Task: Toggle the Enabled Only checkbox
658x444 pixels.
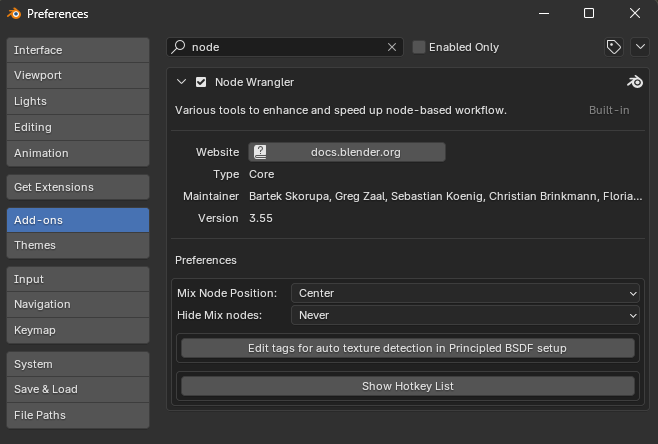Action: [419, 47]
